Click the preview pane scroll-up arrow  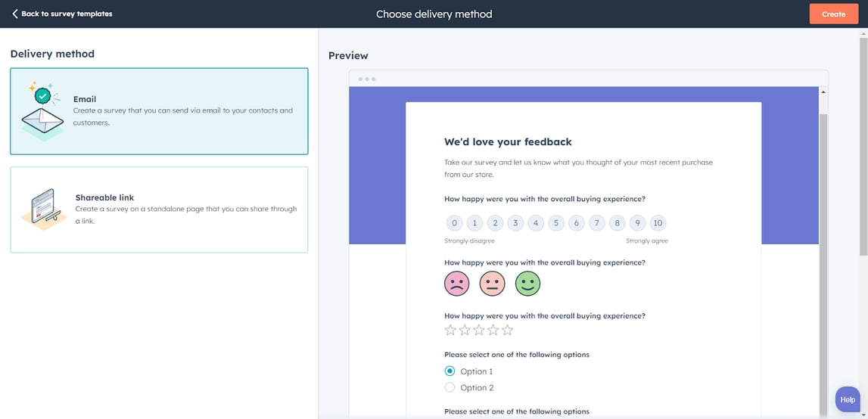[x=823, y=92]
